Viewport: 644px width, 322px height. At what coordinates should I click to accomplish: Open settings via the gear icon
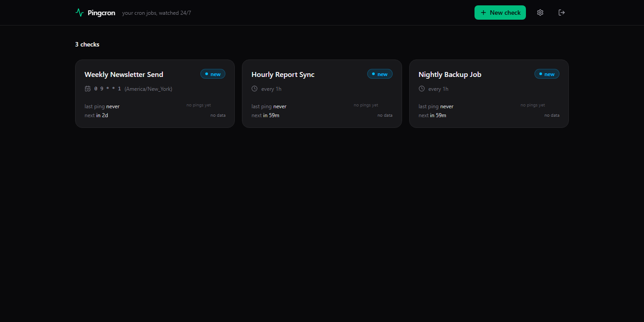540,13
